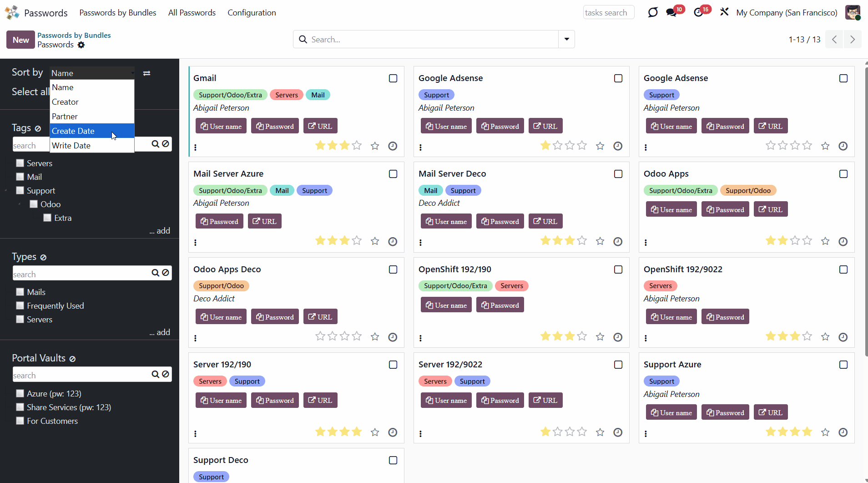This screenshot has height=483, width=868.
Task: Open the All Passwords menu
Action: click(x=192, y=13)
